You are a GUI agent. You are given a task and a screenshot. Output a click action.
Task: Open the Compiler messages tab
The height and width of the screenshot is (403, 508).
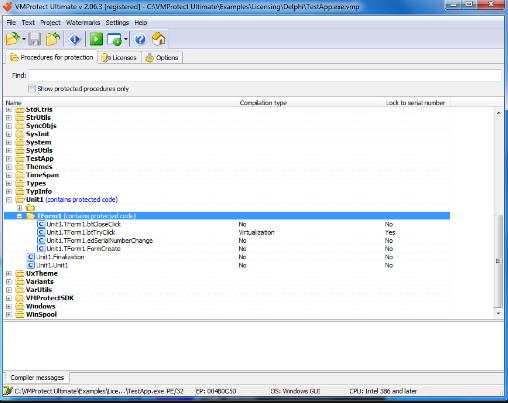[x=37, y=378]
